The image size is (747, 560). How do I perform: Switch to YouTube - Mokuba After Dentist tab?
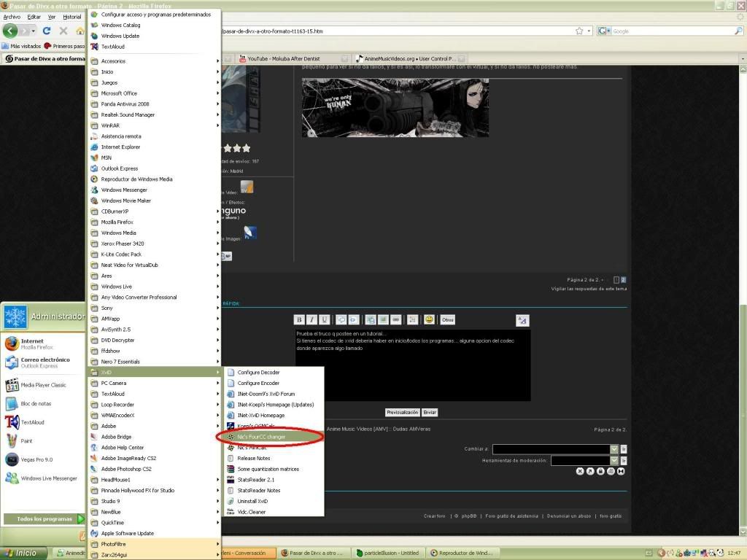[292, 58]
